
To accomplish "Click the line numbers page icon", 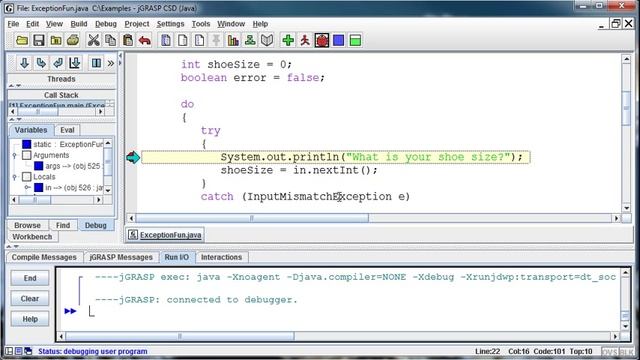I will 200,40.
